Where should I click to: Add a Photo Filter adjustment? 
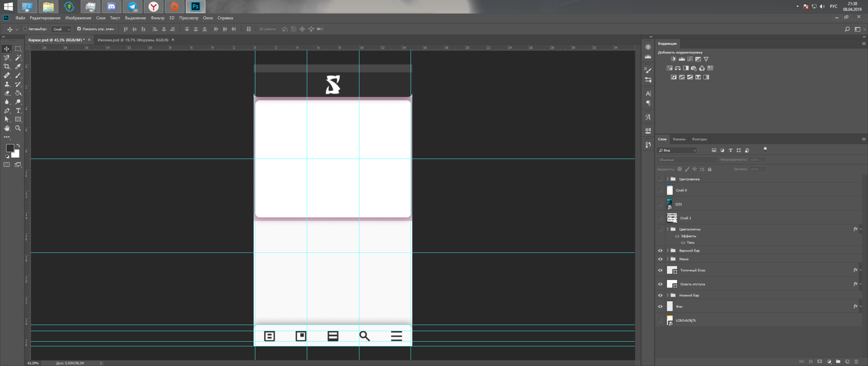[693, 68]
